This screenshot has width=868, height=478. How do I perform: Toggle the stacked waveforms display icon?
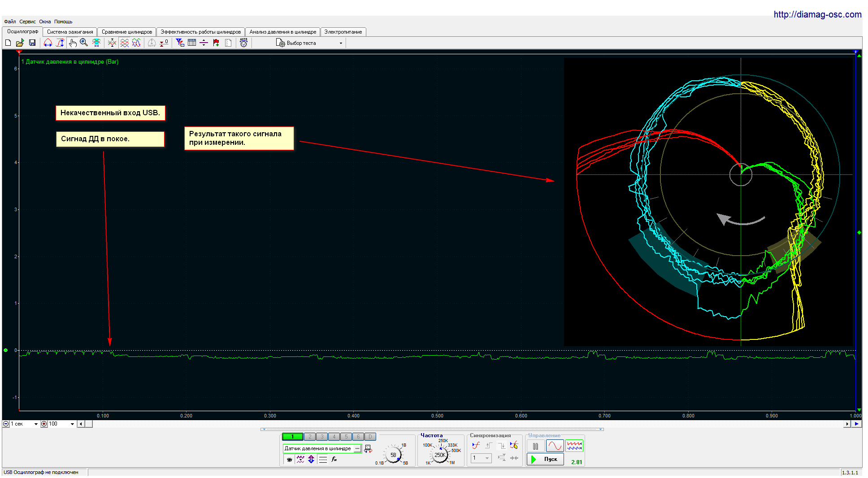(125, 43)
